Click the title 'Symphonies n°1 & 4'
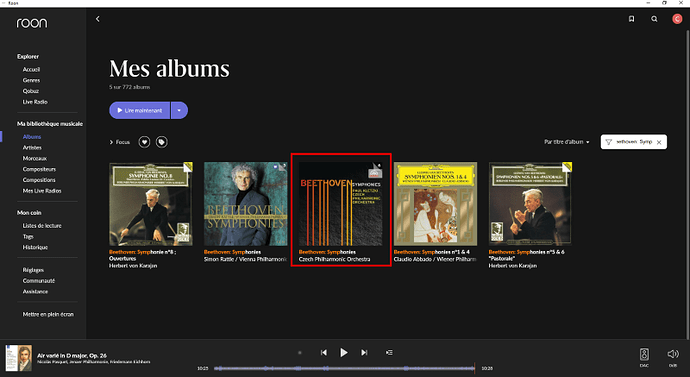Viewport: 690px width, 377px height. (432, 252)
